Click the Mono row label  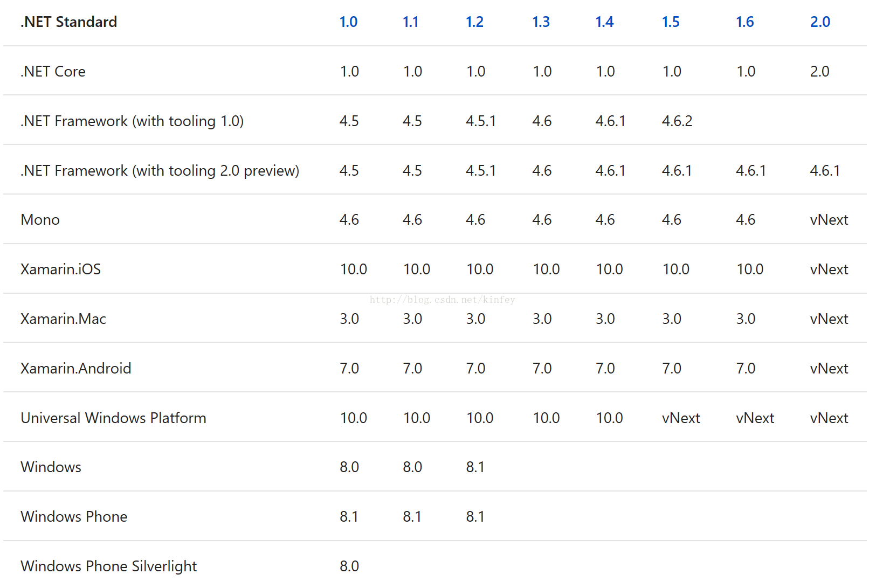(x=40, y=220)
